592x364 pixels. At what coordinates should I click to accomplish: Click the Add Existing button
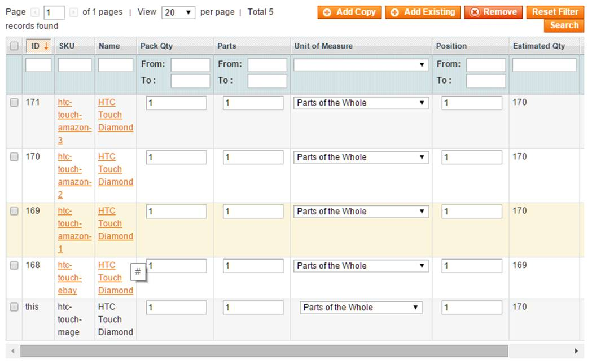tap(423, 12)
